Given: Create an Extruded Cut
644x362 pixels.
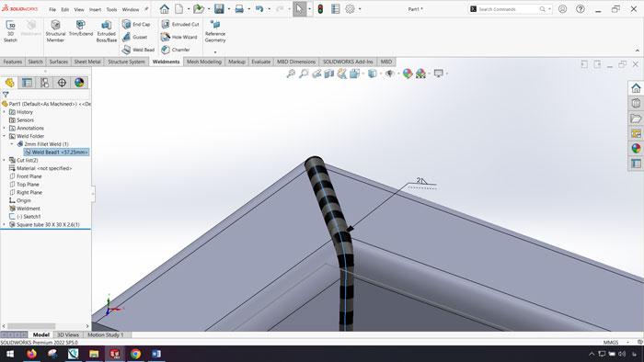Looking at the screenshot, I should [x=180, y=24].
